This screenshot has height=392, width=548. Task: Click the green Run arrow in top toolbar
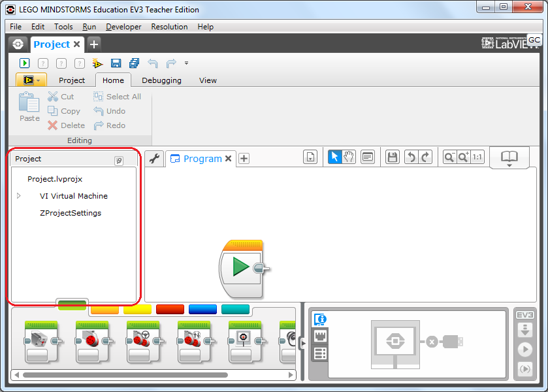click(24, 63)
